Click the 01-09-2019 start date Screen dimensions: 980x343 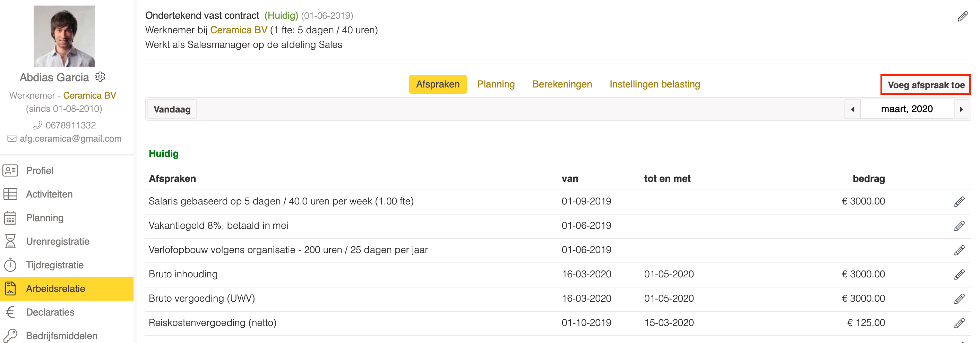tap(586, 201)
